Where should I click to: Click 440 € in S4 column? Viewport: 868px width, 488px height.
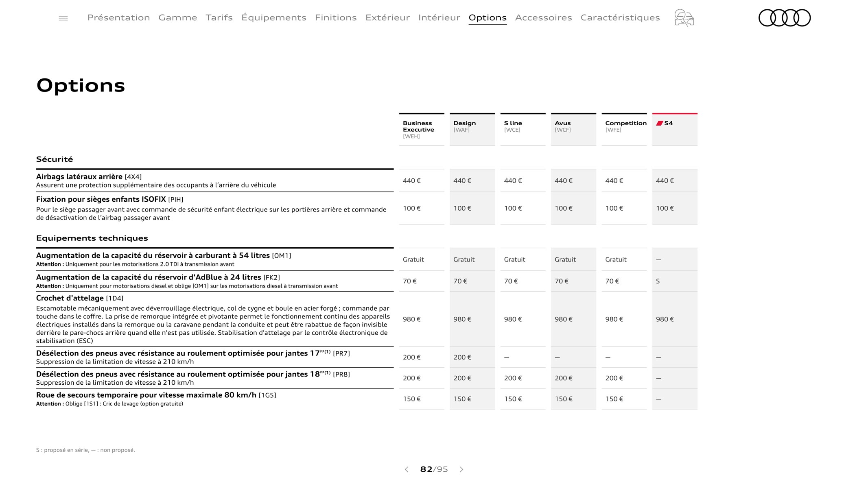pos(665,181)
